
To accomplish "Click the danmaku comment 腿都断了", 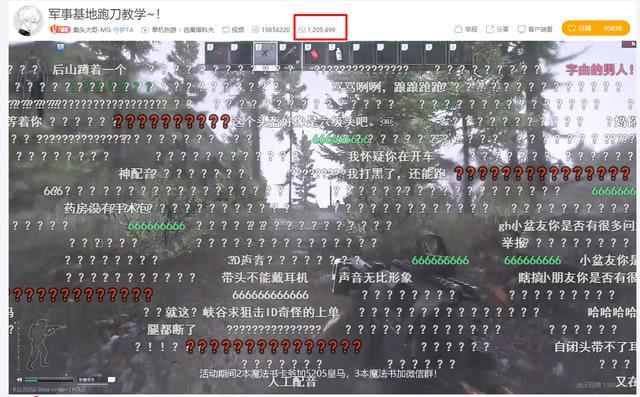I will coord(172,329).
